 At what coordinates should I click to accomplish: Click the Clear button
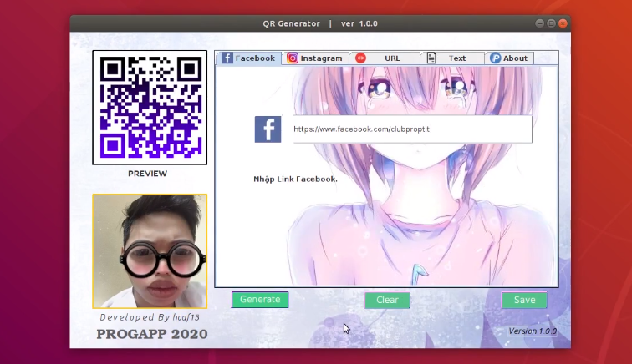click(x=387, y=300)
